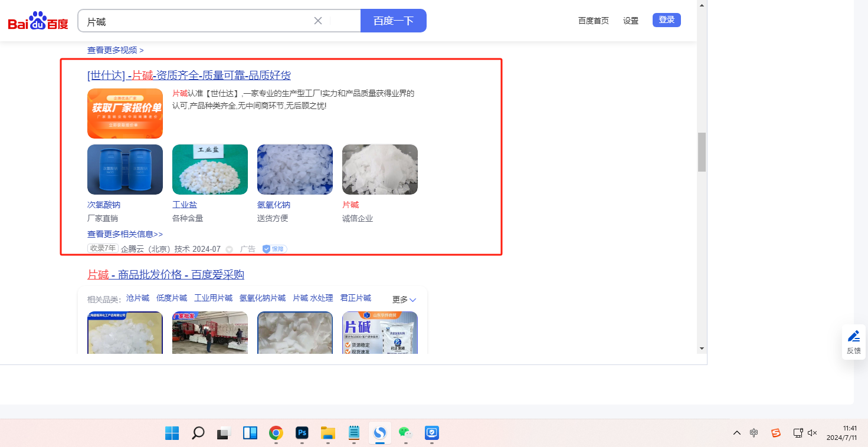Select the 低度片碱 related category

pyautogui.click(x=172, y=298)
